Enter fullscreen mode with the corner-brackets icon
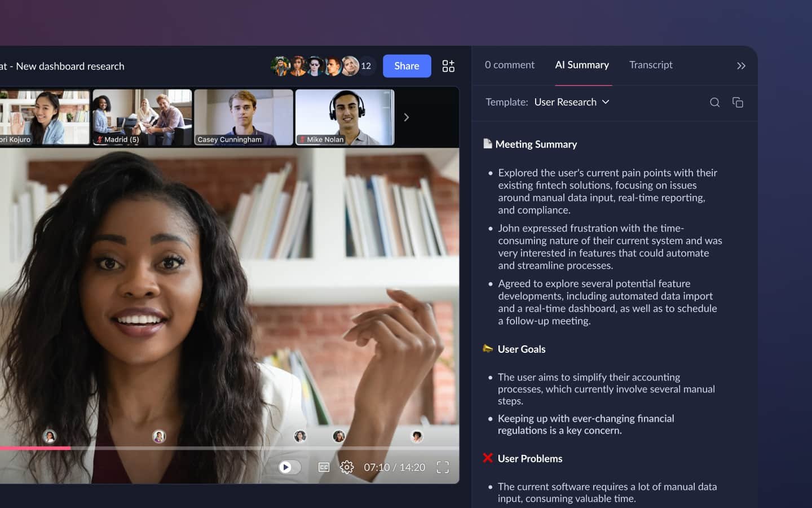 point(443,467)
